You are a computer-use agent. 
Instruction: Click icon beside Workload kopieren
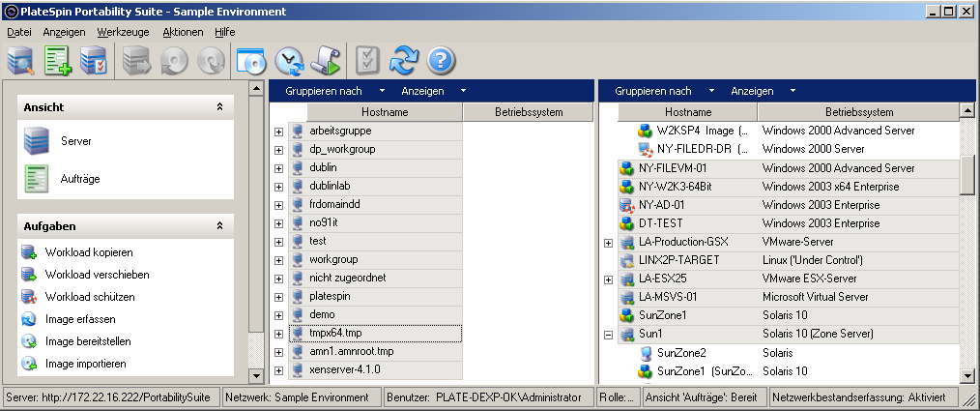[x=29, y=252]
